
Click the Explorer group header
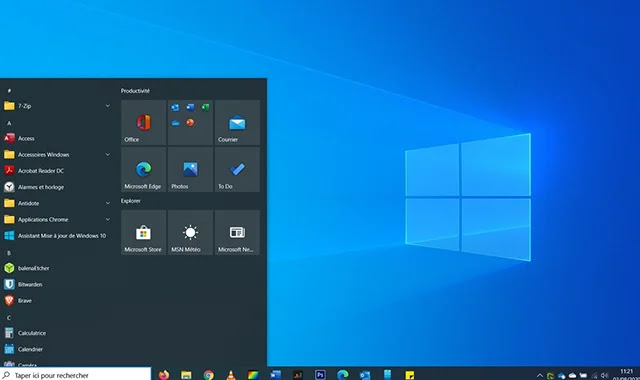131,201
